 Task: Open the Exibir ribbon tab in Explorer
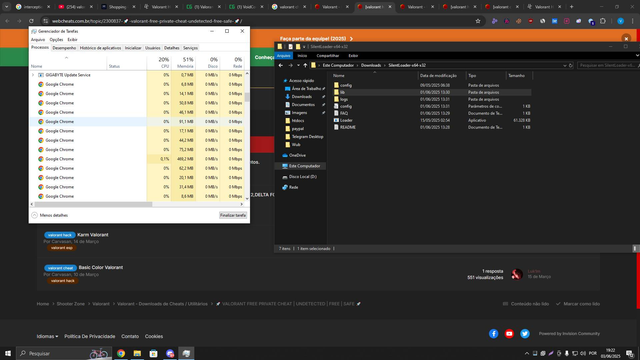click(353, 56)
